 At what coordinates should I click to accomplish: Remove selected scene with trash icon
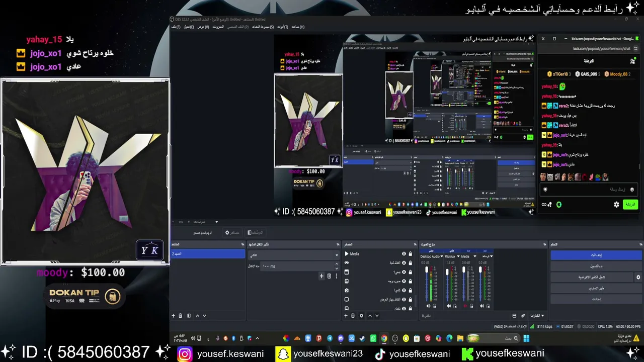pyautogui.click(x=181, y=316)
